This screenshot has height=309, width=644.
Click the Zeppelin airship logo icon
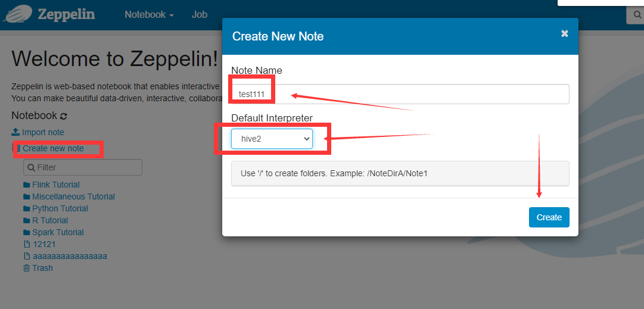point(18,14)
